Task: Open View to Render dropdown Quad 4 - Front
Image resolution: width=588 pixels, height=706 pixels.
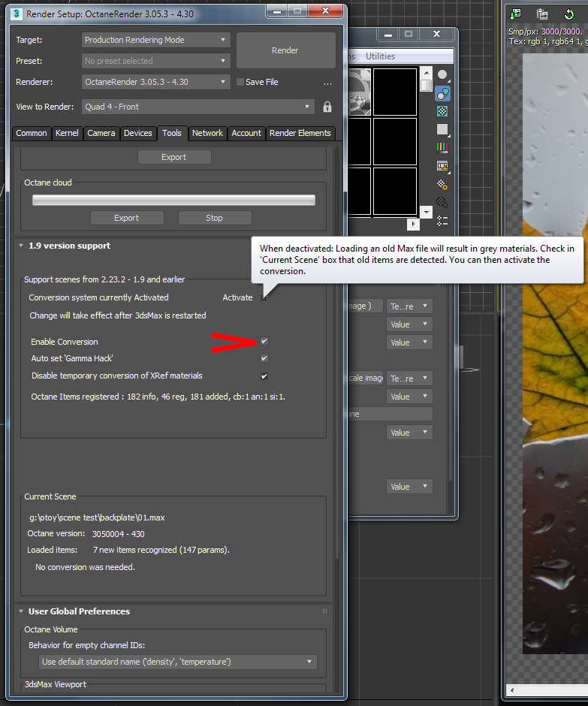Action: [198, 107]
